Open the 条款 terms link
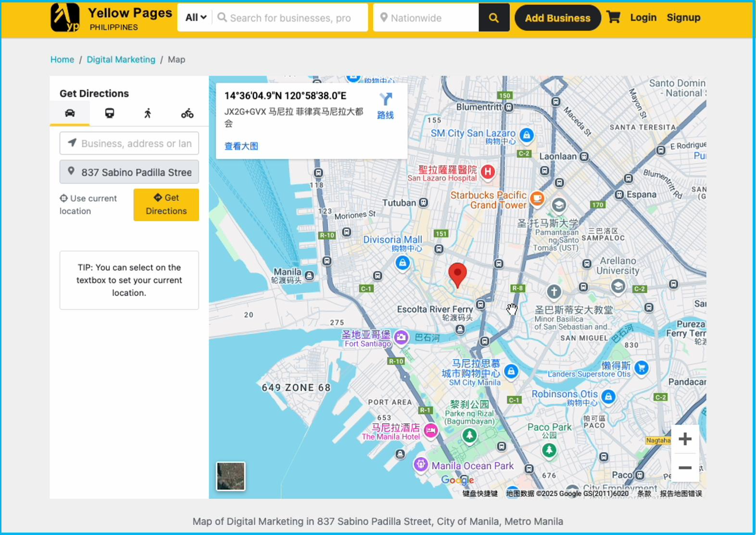Image resolution: width=756 pixels, height=535 pixels. click(x=644, y=494)
